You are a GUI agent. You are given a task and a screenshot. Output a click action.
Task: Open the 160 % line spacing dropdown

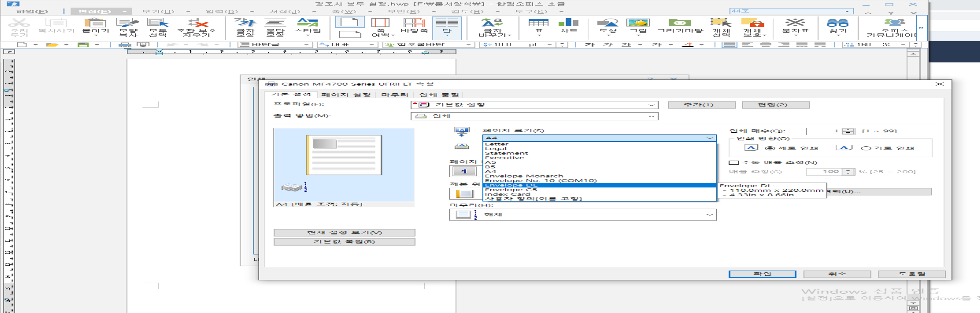click(903, 45)
